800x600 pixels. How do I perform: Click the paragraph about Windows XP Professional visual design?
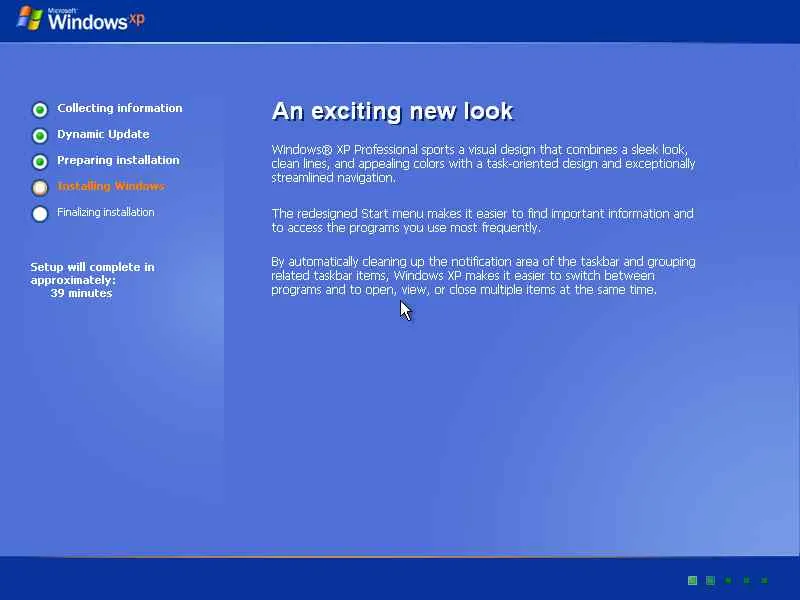pyautogui.click(x=483, y=163)
